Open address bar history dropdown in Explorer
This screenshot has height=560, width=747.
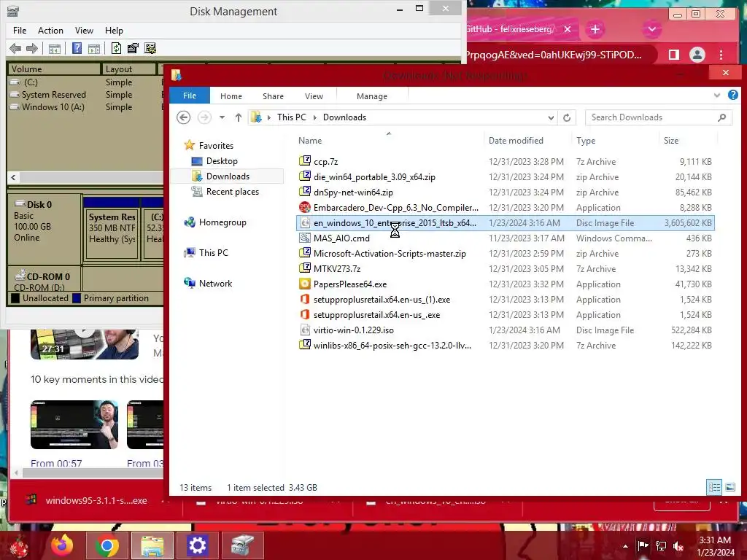(551, 117)
